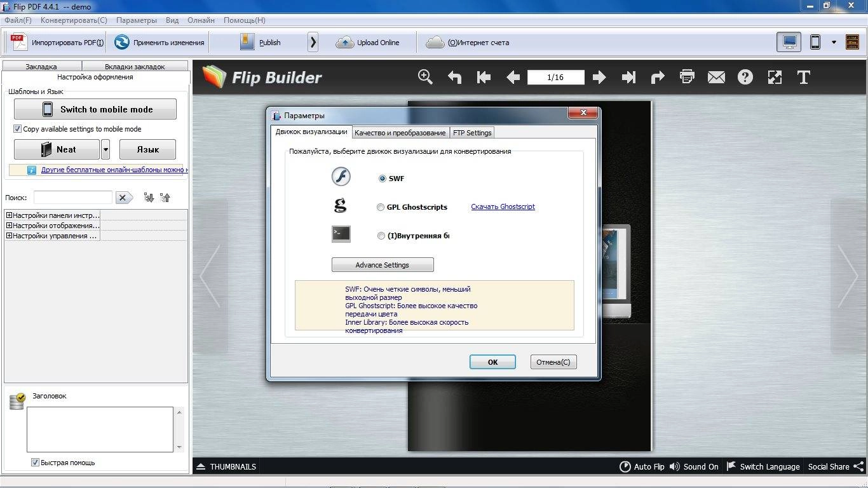Viewport: 868px width, 488px height.
Task: Go to next page arrow
Action: click(x=599, y=77)
